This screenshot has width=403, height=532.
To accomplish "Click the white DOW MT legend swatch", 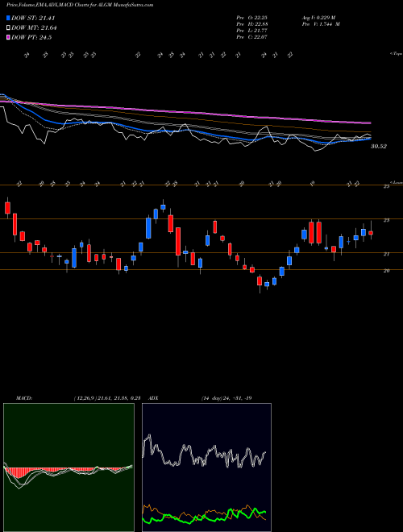I will 8,28.
